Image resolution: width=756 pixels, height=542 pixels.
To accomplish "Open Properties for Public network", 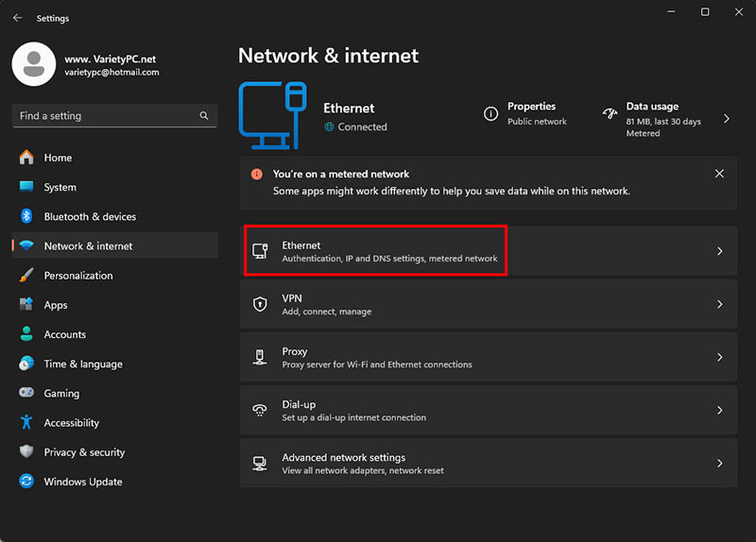I will 525,113.
